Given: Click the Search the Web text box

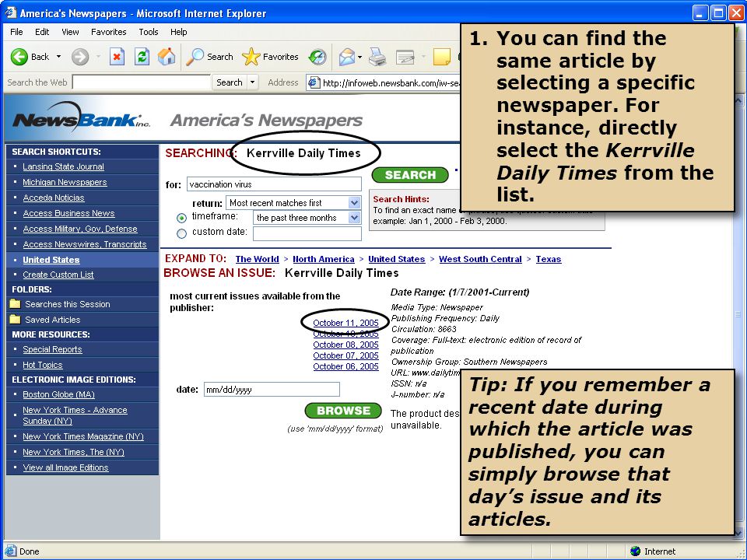Looking at the screenshot, I should (142, 82).
